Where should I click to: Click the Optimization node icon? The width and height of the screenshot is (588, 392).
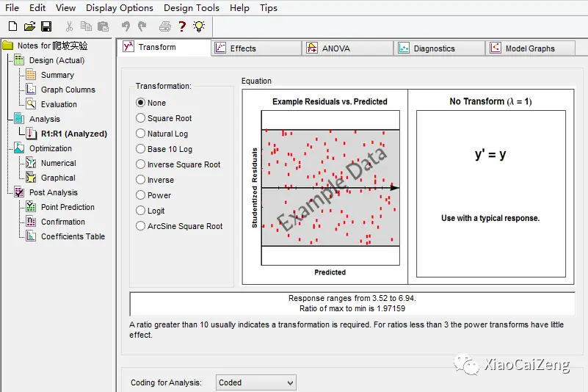click(x=19, y=148)
